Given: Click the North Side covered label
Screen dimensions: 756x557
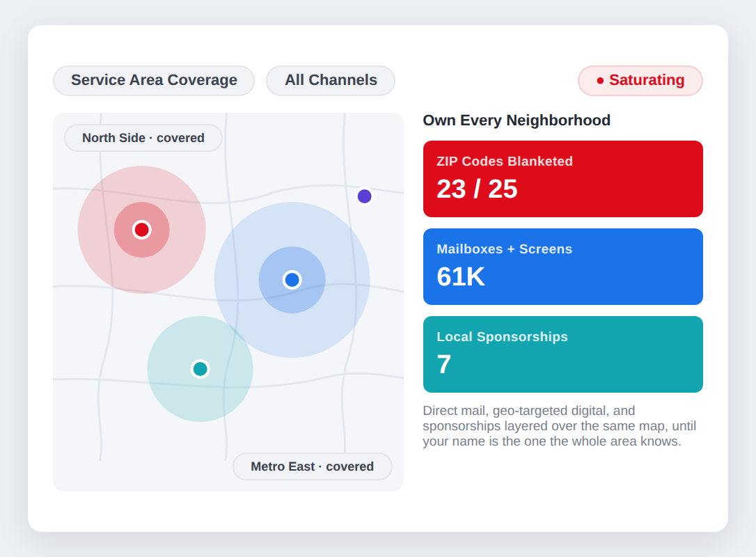Looking at the screenshot, I should coord(143,138).
